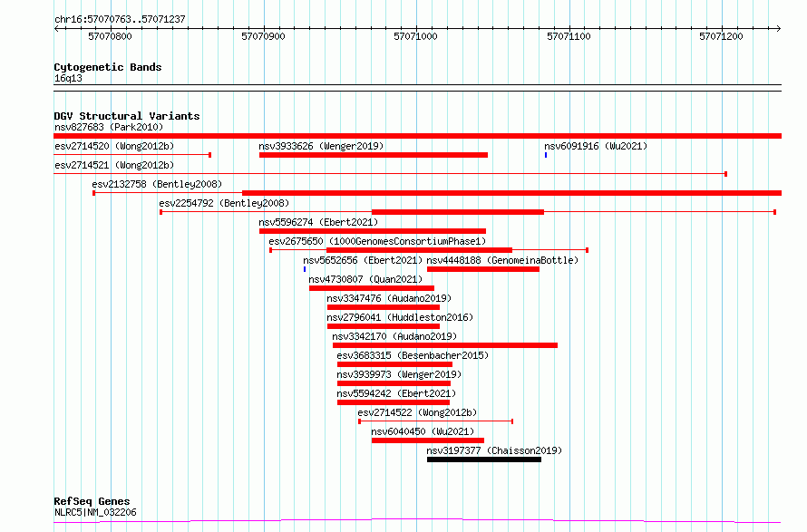Click the red bar under nsv3342170
The image size is (807, 532).
click(x=445, y=345)
